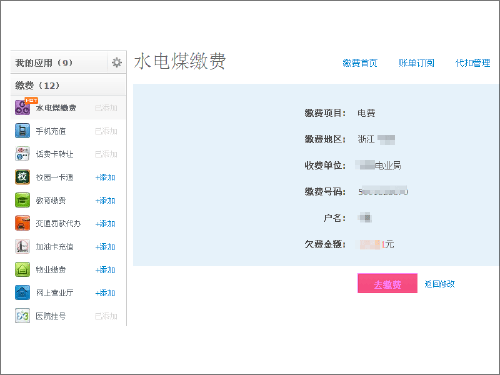Open 账单订阅 link at top
Image resolution: width=500 pixels, height=375 pixels.
(416, 63)
